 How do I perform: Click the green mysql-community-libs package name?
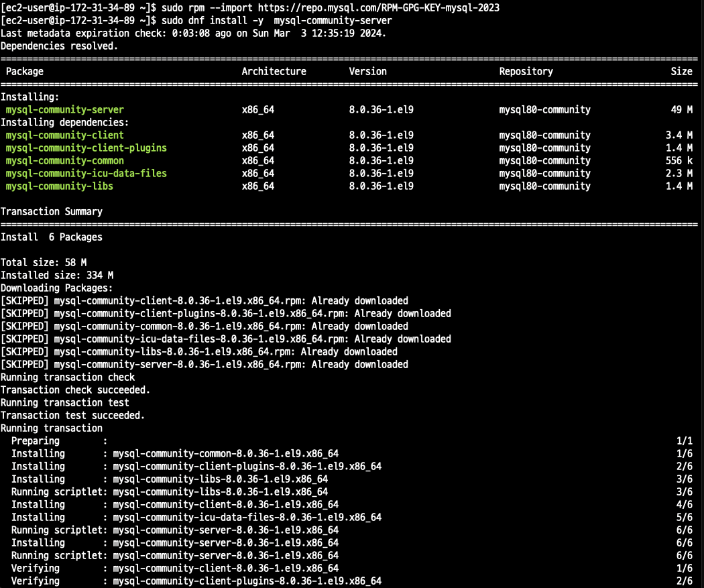(x=59, y=186)
